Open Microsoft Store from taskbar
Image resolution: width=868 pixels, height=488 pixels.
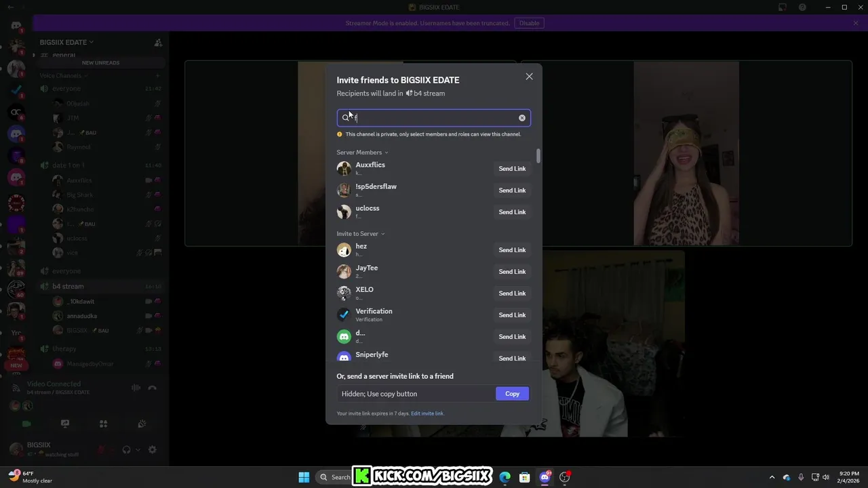pos(525,477)
